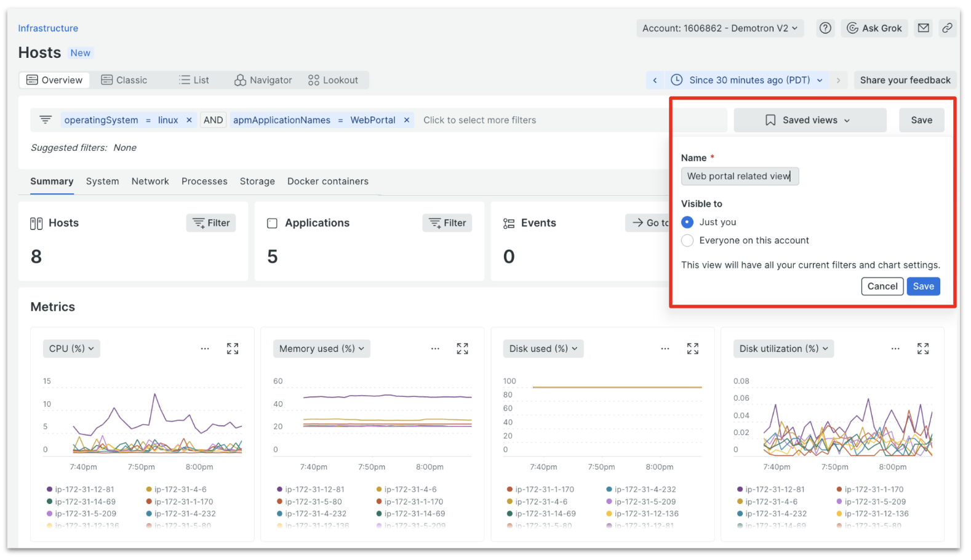Toggle ip-172-31-1-170 in Disk used legend

540,490
